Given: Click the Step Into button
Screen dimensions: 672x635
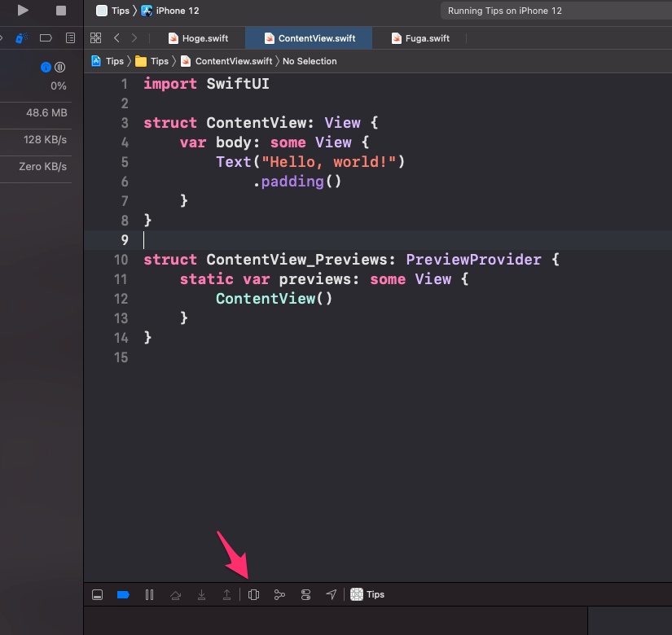Looking at the screenshot, I should [201, 595].
